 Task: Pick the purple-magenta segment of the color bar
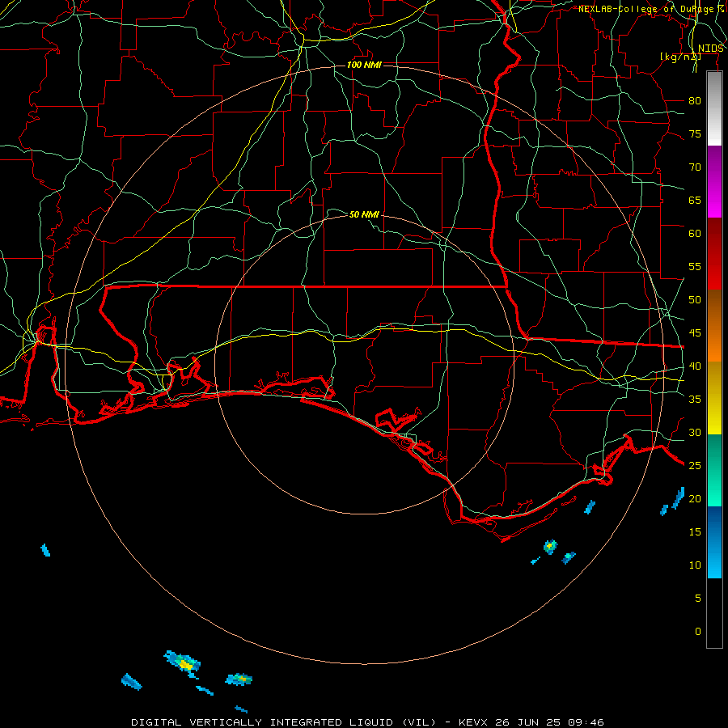click(x=714, y=182)
